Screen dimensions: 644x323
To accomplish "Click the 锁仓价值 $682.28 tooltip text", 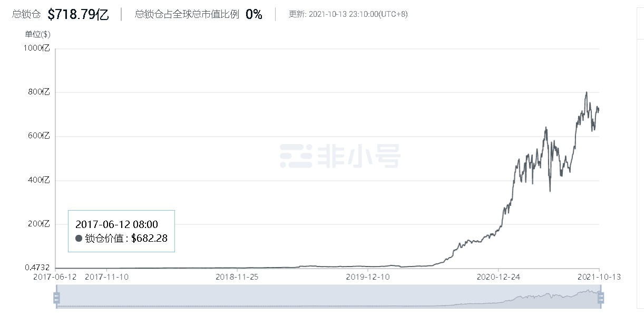I will [126, 238].
